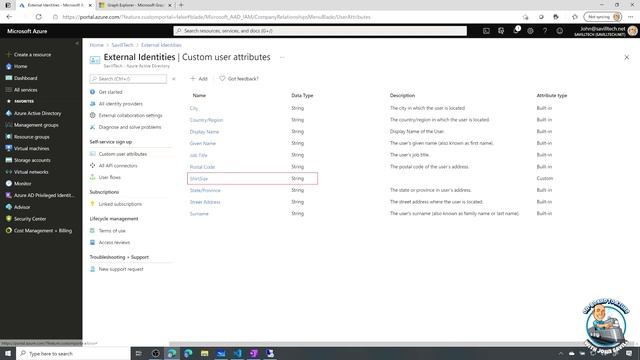640x360 pixels.
Task: Click the Management groups sidebar icon
Action: point(9,125)
